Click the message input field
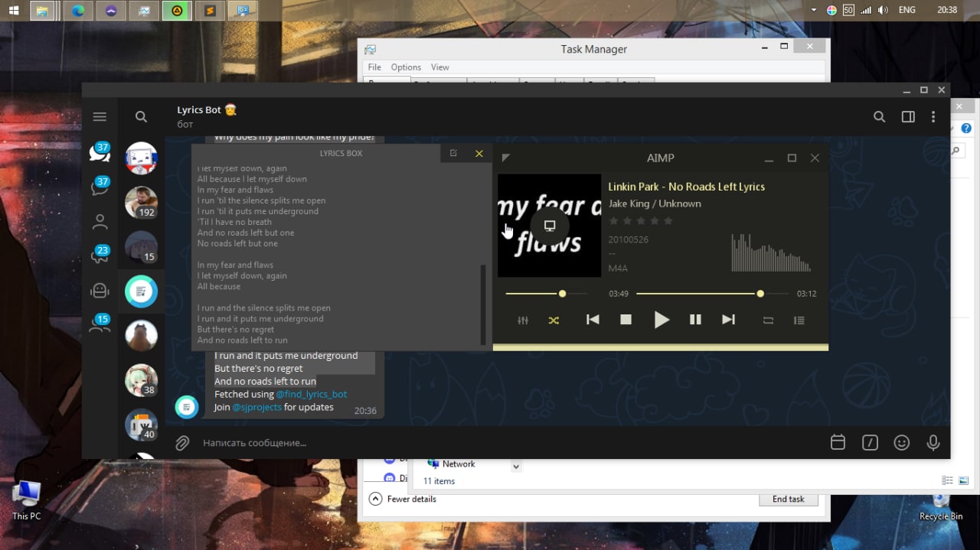980x550 pixels. 508,443
